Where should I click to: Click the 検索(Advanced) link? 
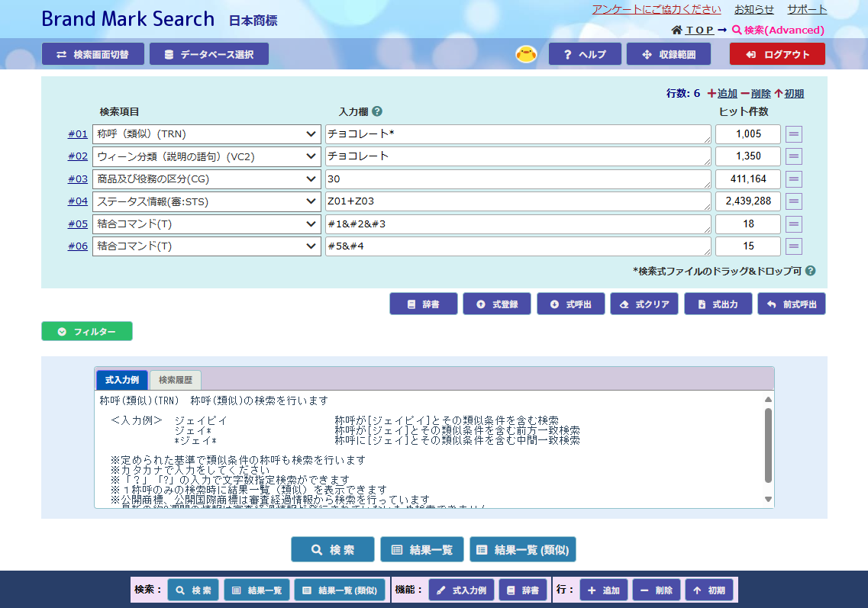[778, 30]
